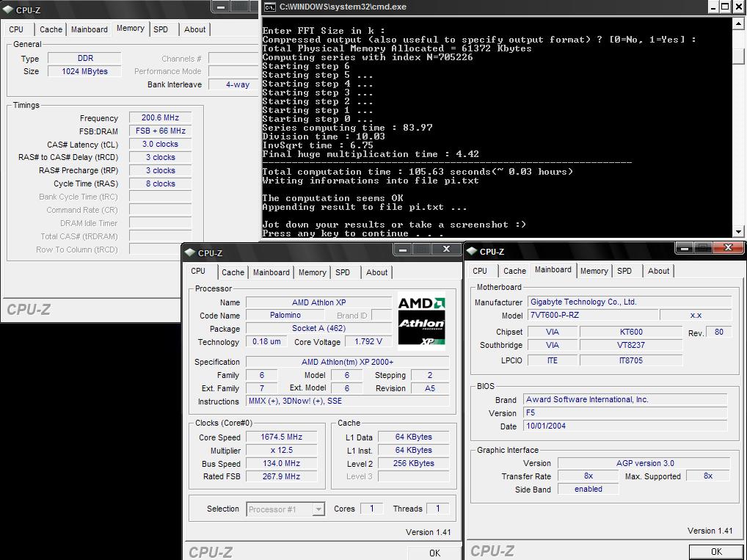Click CAS# Latency 3.0 clocks value

pos(160,144)
